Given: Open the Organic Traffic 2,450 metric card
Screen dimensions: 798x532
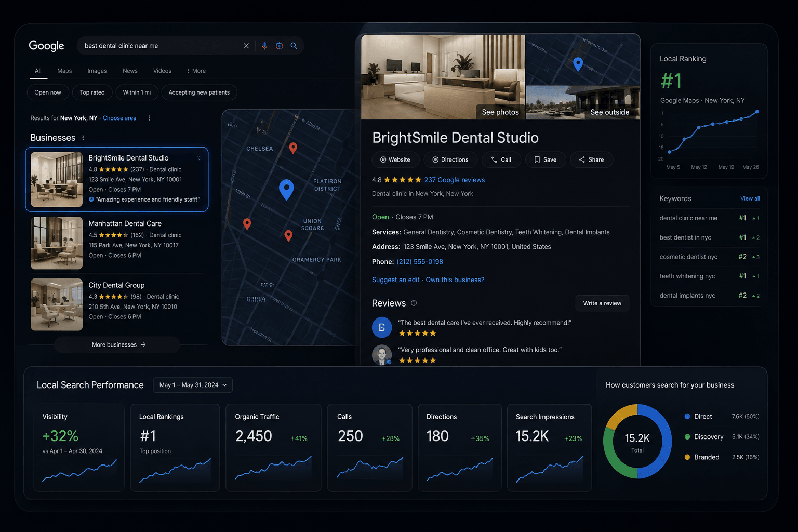Looking at the screenshot, I should (273, 448).
